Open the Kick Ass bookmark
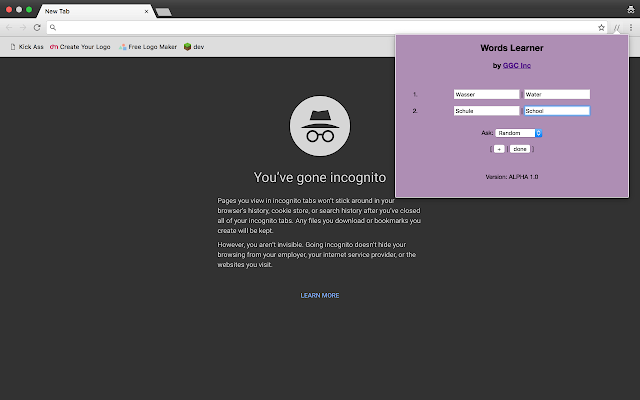The width and height of the screenshot is (640, 400). [x=27, y=47]
